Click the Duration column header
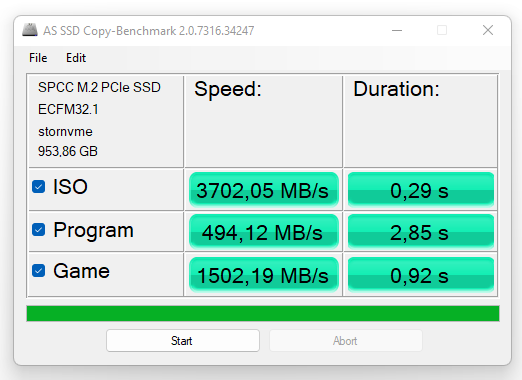Viewport: 522px width, 380px height. click(396, 89)
